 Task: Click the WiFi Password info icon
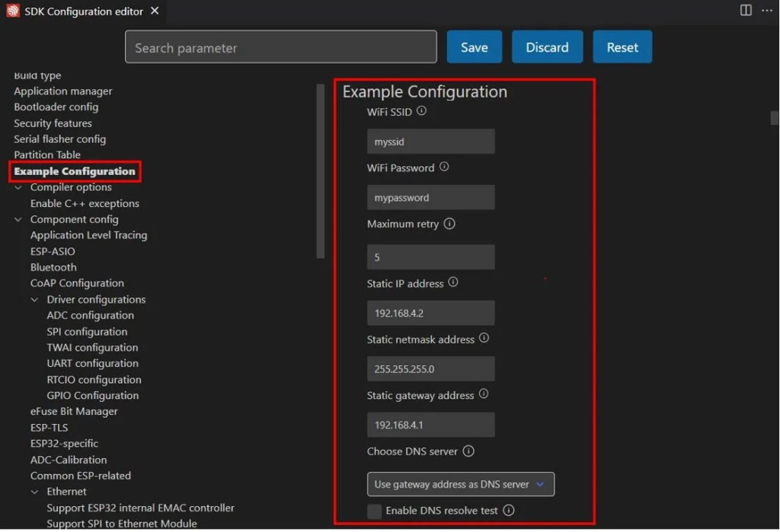444,168
